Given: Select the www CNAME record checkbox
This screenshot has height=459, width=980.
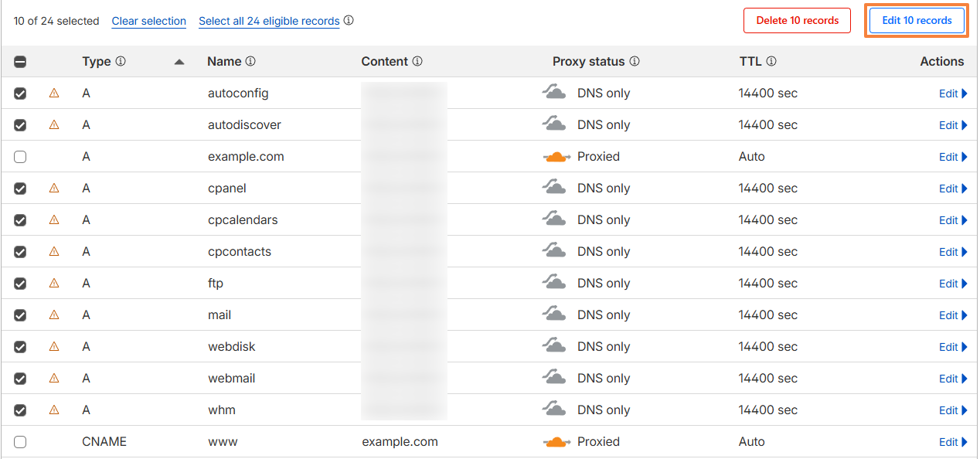Looking at the screenshot, I should coord(20,442).
